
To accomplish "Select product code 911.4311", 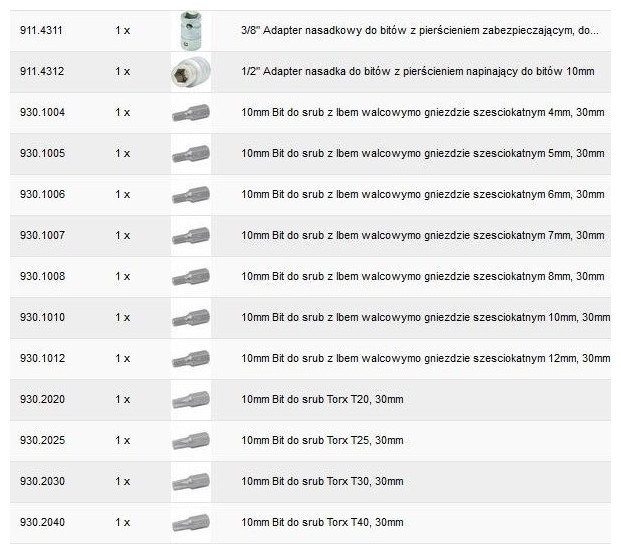I will tap(42, 31).
